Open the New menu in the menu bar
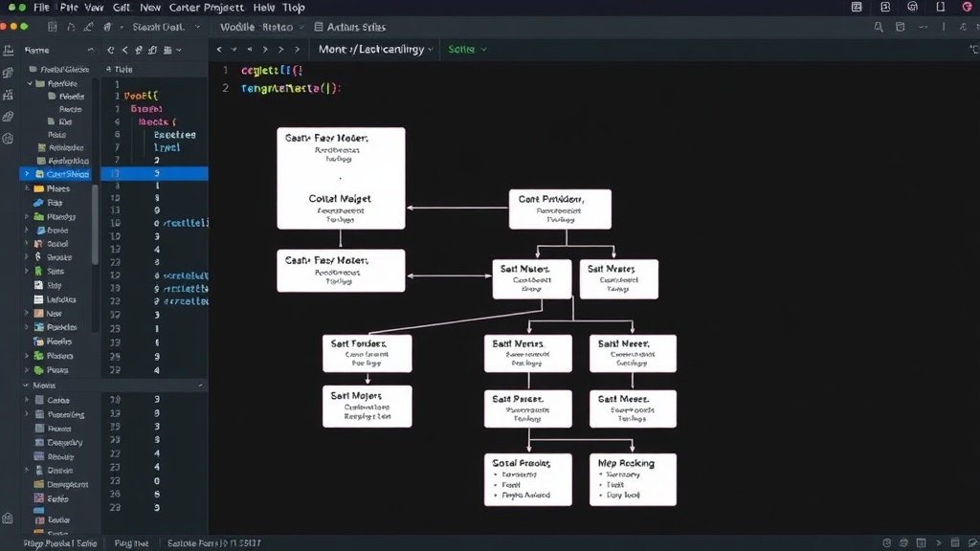Screen dimensions: 980x551 click(x=150, y=8)
